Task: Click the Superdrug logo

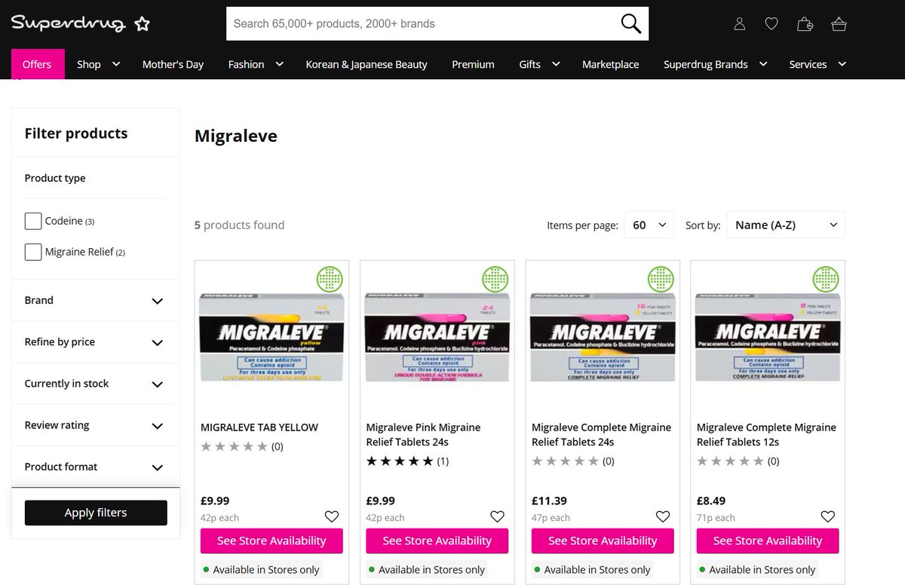Action: click(x=80, y=23)
